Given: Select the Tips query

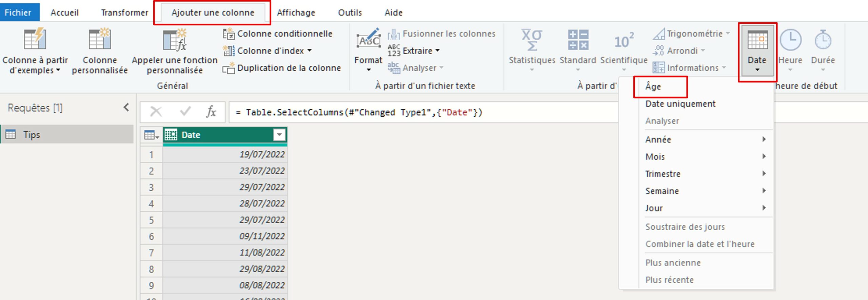Looking at the screenshot, I should click(x=67, y=134).
